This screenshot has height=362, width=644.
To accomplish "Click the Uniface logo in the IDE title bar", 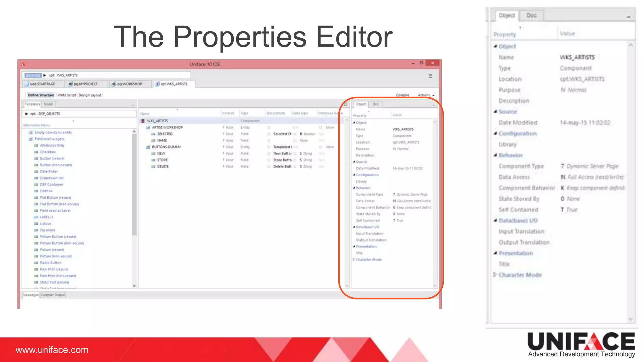I will point(23,64).
